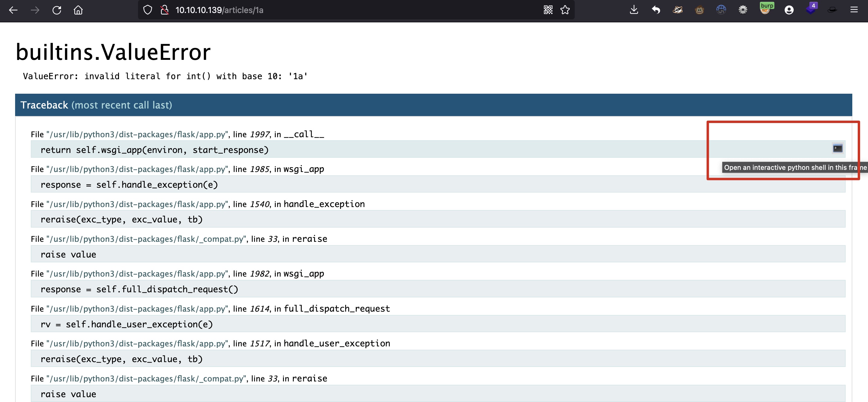
Task: Click the QR code generator icon
Action: coord(548,10)
